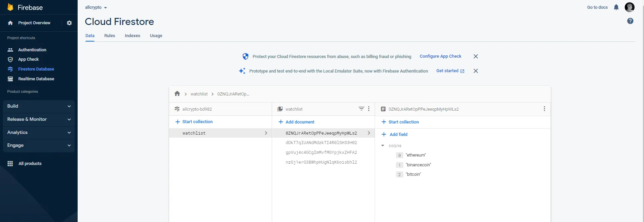Switch to the Indexes tab
The image size is (644, 222).
[x=132, y=36]
